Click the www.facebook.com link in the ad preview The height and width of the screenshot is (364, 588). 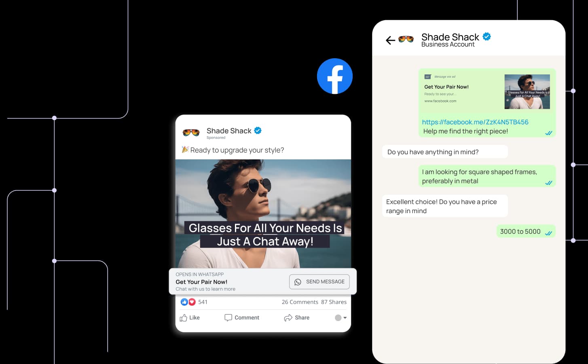(440, 101)
